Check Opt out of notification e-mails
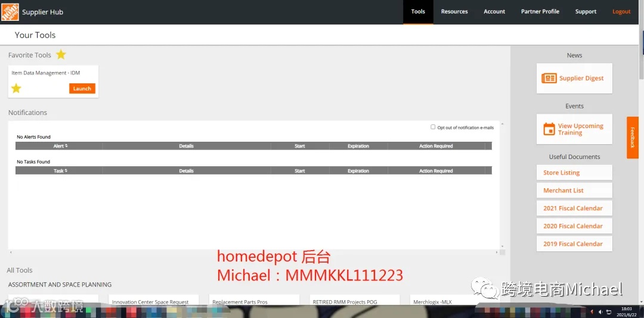This screenshot has height=318, width=644. coord(433,127)
